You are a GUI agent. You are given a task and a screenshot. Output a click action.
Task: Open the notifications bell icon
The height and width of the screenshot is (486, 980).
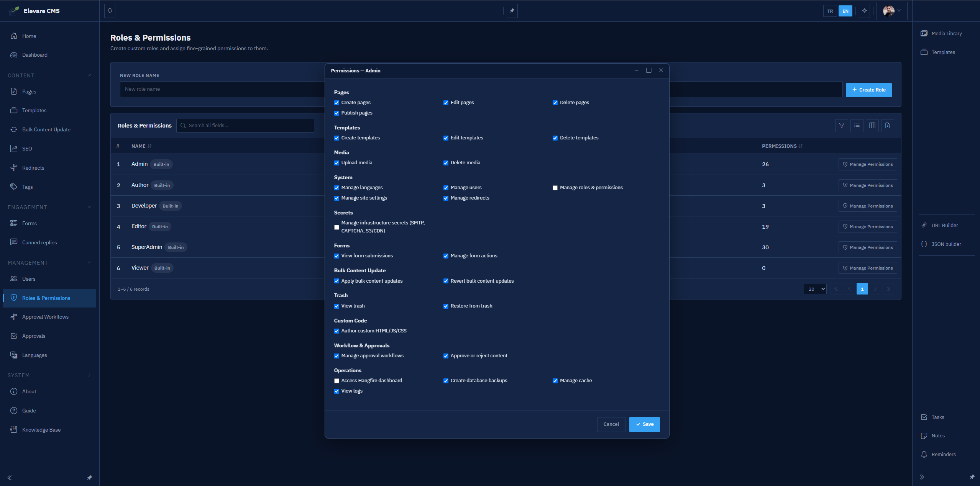(x=110, y=11)
